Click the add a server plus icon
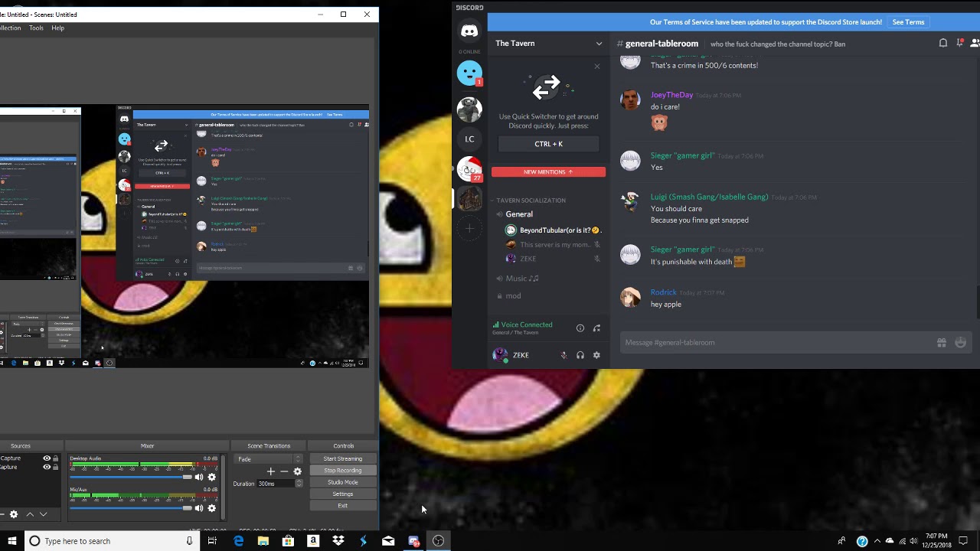 click(x=469, y=228)
